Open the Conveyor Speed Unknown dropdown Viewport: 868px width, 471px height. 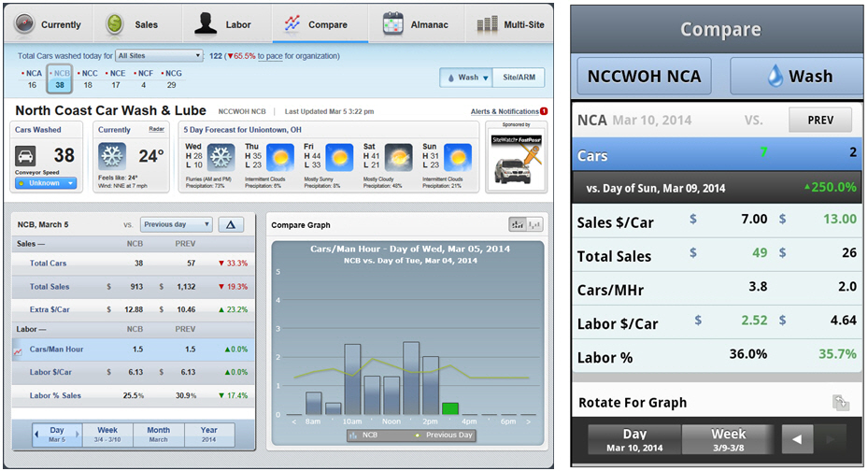(x=46, y=183)
